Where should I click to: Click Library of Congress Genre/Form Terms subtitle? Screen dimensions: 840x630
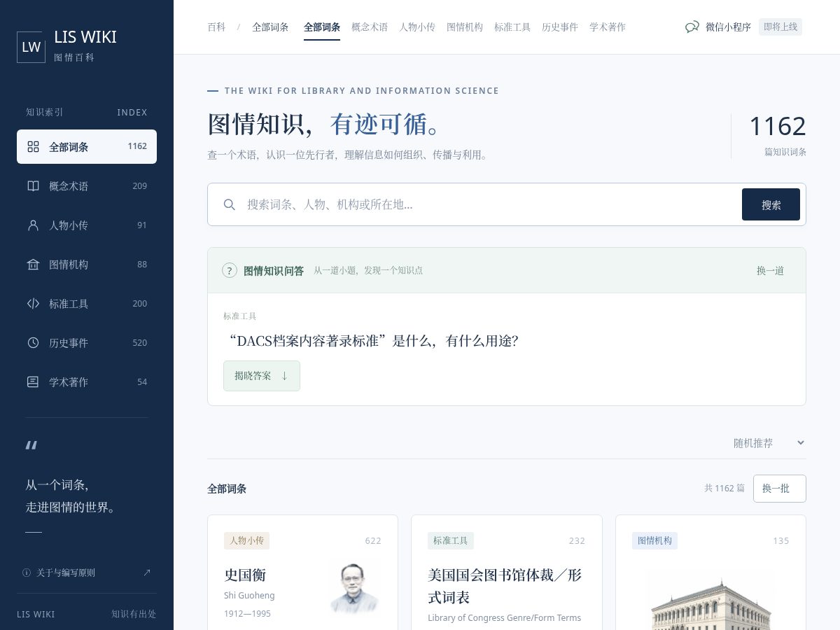point(505,617)
